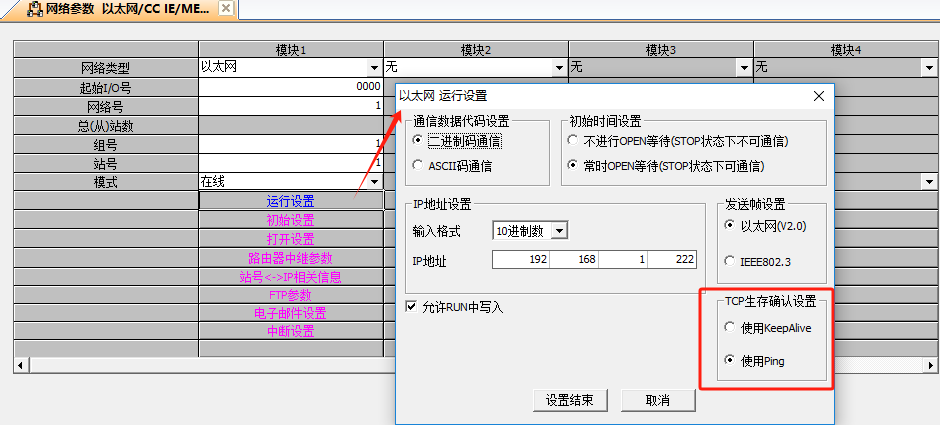Click 起始I/O号 field with 0000
This screenshot has width=940, height=425.
[x=291, y=88]
